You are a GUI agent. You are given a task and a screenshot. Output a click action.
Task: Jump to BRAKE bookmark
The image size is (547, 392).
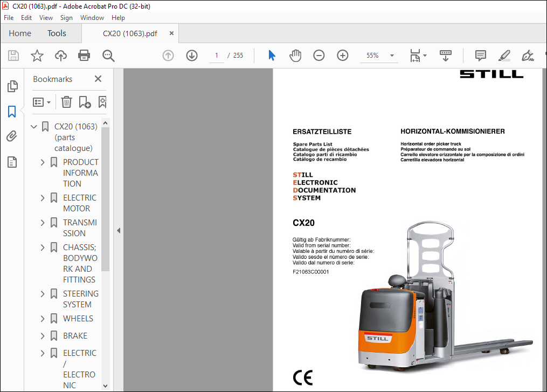coord(75,336)
